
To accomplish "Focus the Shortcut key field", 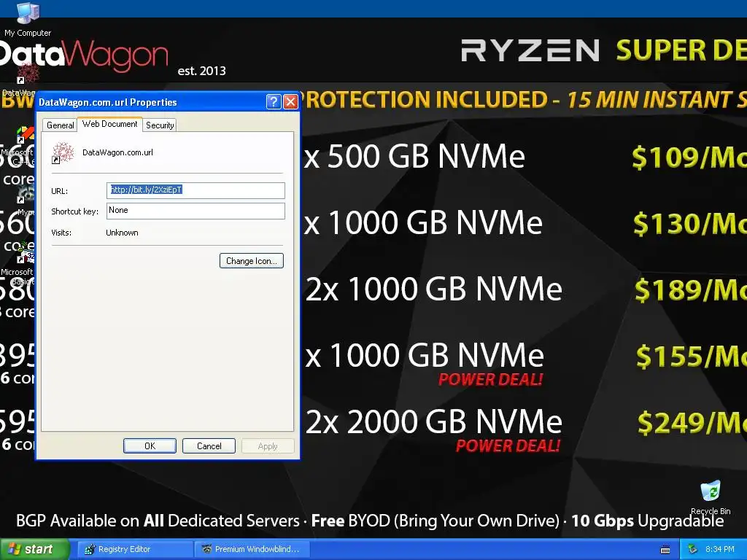I will click(x=196, y=211).
